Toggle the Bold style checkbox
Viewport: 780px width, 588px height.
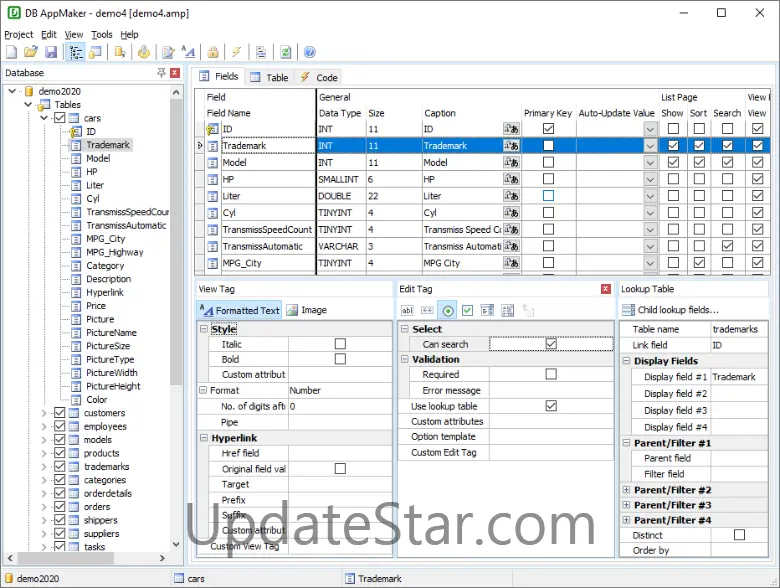tap(340, 359)
